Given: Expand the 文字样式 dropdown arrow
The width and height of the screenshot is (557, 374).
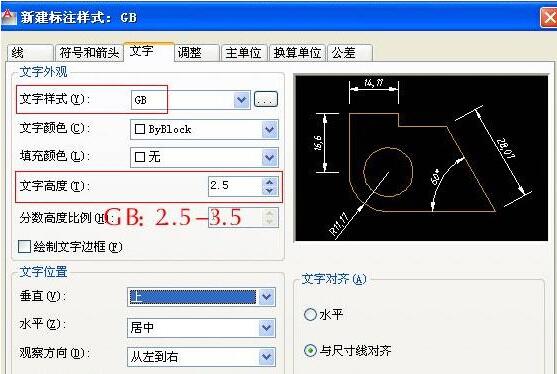Looking at the screenshot, I should (x=242, y=99).
